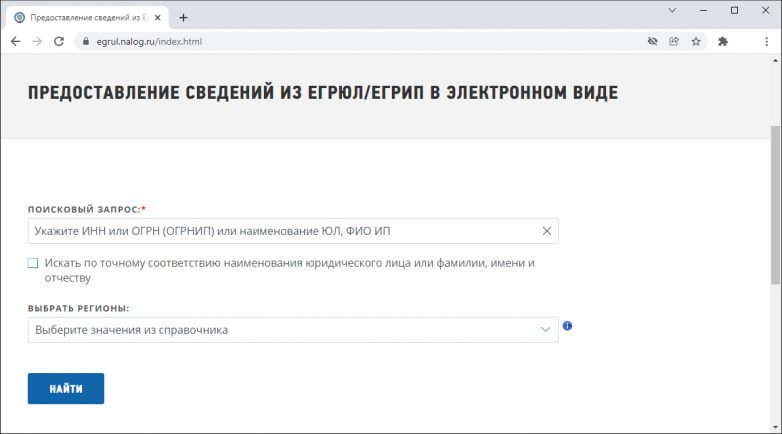The width and height of the screenshot is (782, 434).
Task: Open the Chrome three-dot menu
Action: point(765,41)
